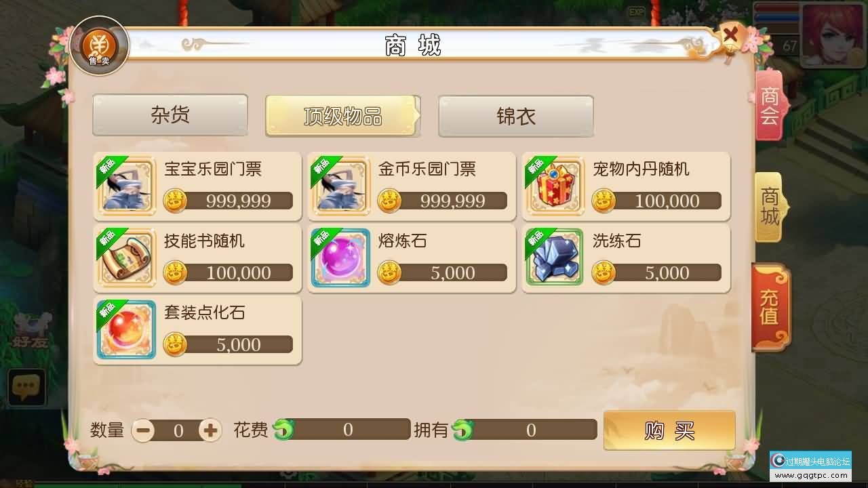The image size is (868, 488).
Task: Select the 宝宝乐园门票 item icon
Action: [x=126, y=186]
